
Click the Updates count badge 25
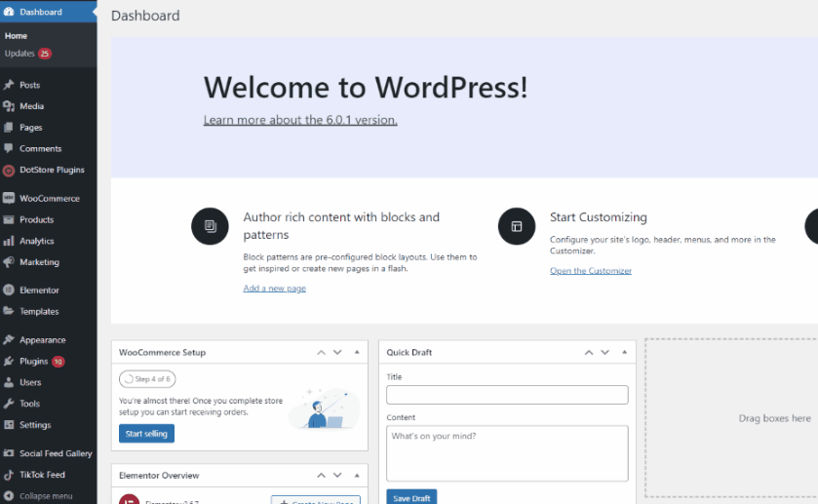(44, 54)
